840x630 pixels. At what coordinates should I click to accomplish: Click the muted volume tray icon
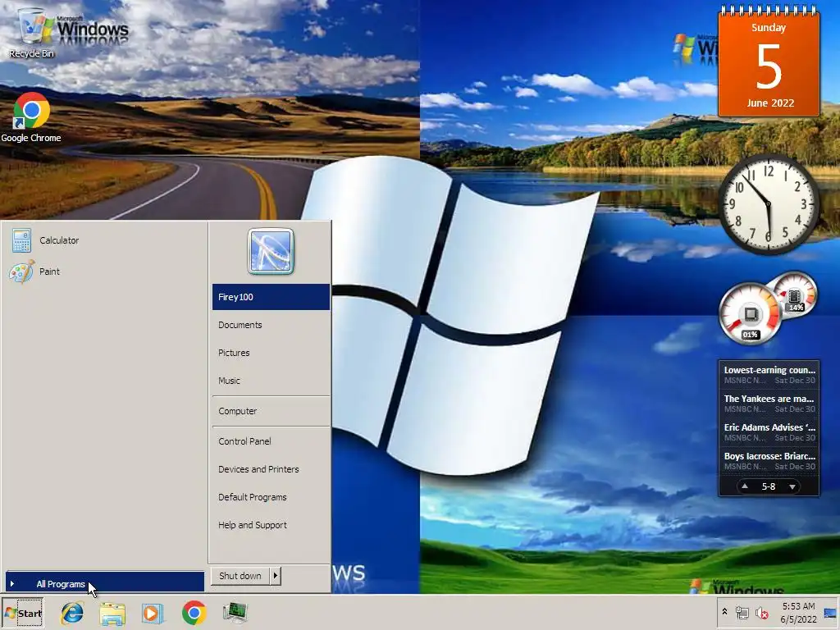(760, 612)
